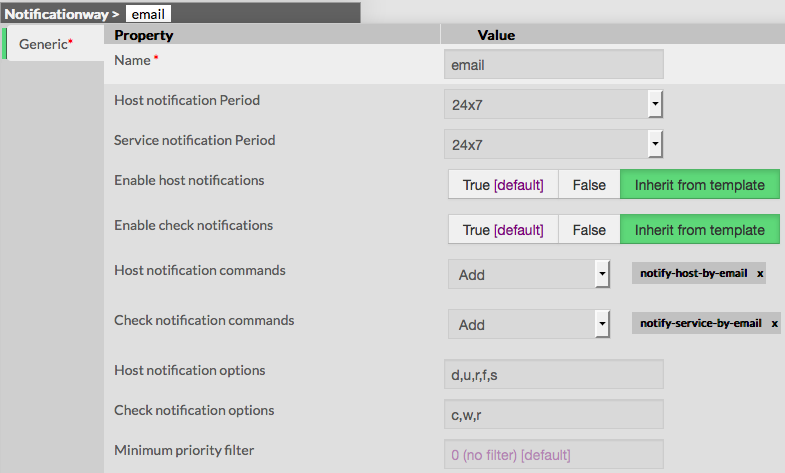This screenshot has height=473, width=785.
Task: Remove notify-host-by-email command tag
Action: click(x=760, y=274)
